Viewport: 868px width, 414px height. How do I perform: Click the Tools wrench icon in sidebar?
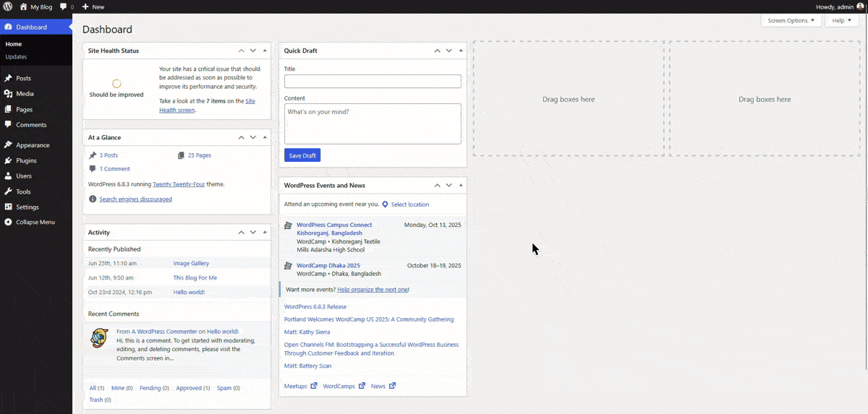(x=8, y=191)
